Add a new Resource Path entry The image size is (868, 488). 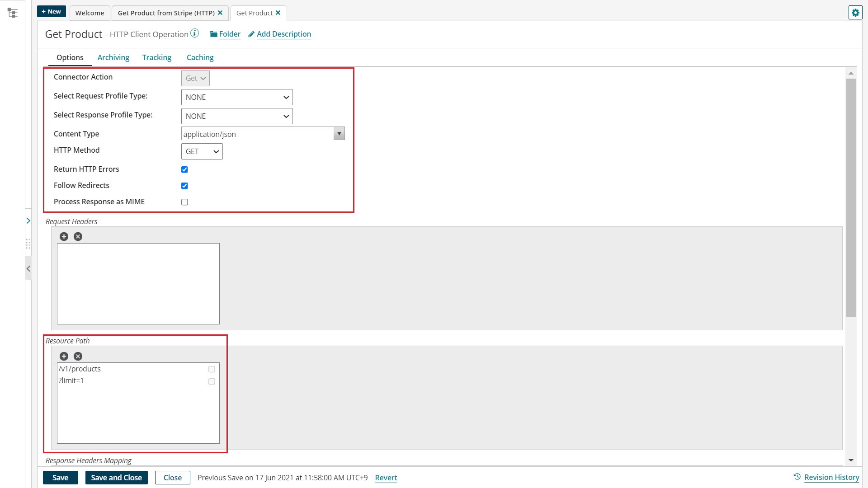click(64, 356)
